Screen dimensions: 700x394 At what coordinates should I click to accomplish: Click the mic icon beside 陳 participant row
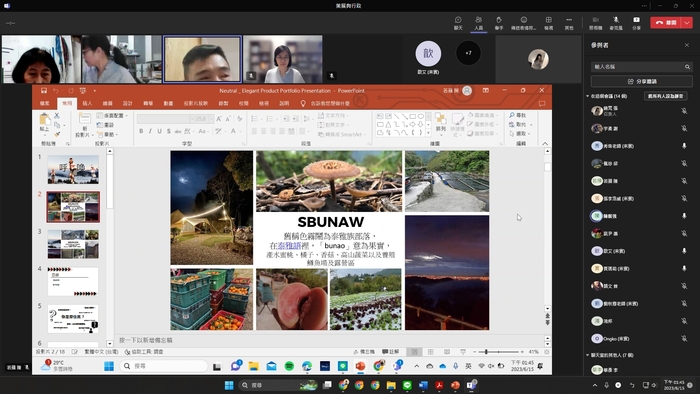(684, 216)
